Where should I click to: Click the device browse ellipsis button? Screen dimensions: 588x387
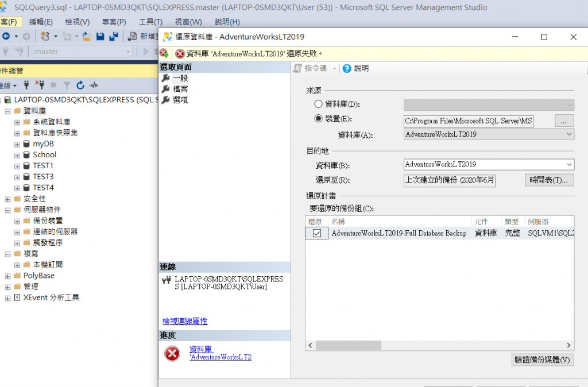(564, 121)
